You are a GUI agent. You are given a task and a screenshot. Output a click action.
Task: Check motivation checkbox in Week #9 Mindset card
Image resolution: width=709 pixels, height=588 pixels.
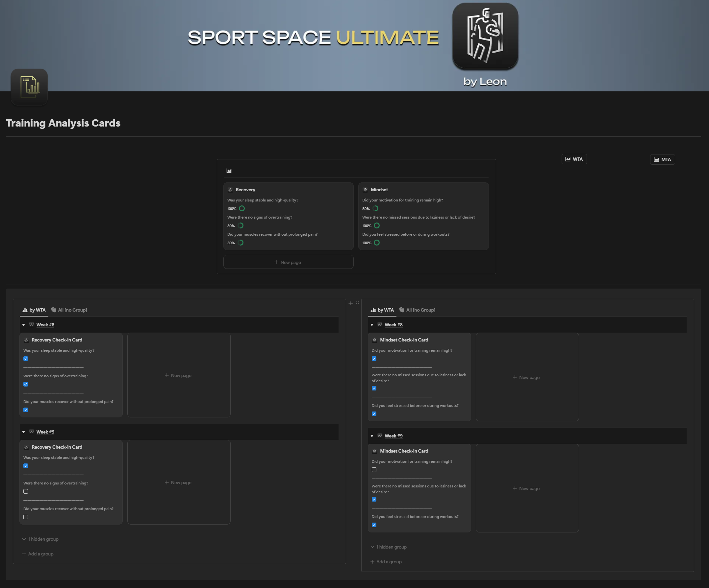pyautogui.click(x=374, y=470)
